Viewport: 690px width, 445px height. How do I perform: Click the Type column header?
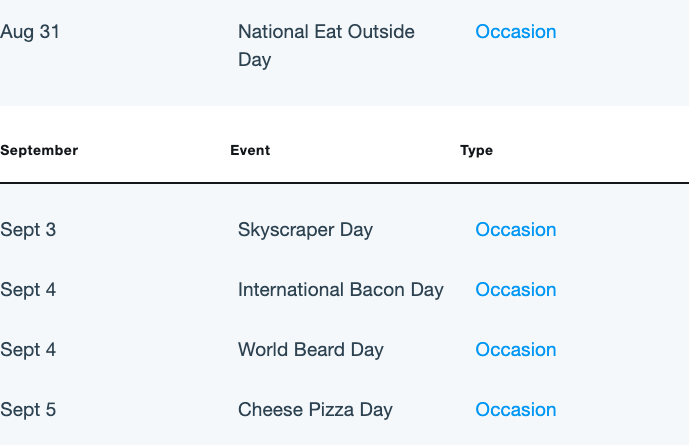[x=477, y=151]
